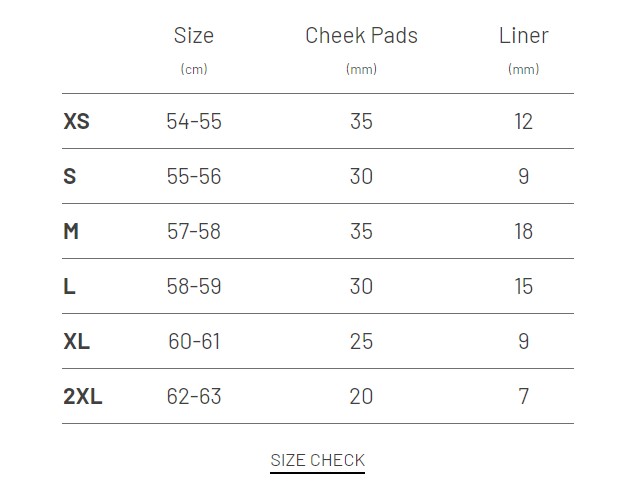Click the Cheek Pads column header
Image resolution: width=636 pixels, height=493 pixels.
pyautogui.click(x=361, y=36)
